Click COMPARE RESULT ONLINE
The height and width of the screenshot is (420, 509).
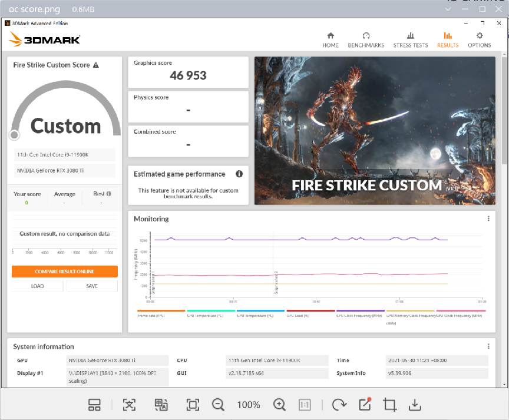[64, 271]
